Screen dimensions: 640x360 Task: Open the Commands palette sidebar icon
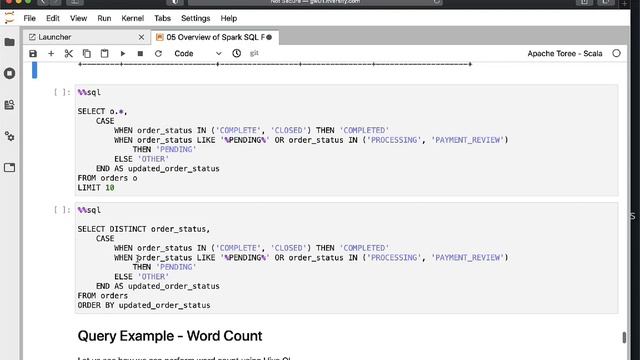point(9,105)
